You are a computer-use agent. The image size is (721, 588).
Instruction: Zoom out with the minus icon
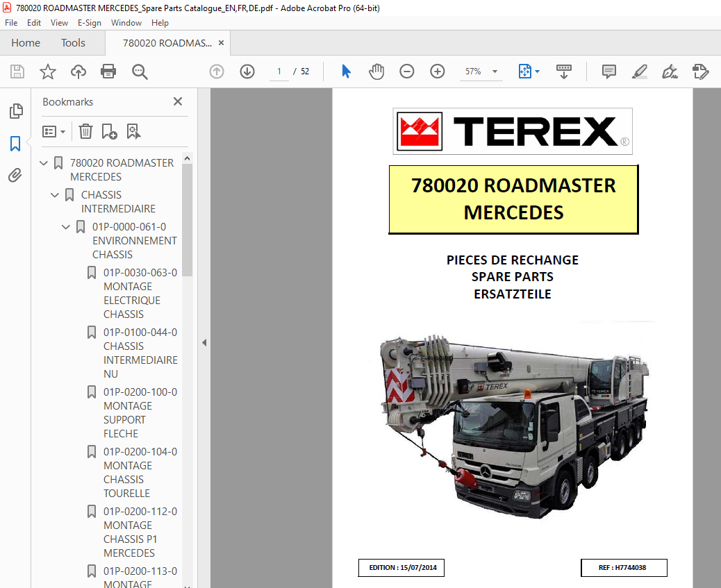tap(407, 72)
